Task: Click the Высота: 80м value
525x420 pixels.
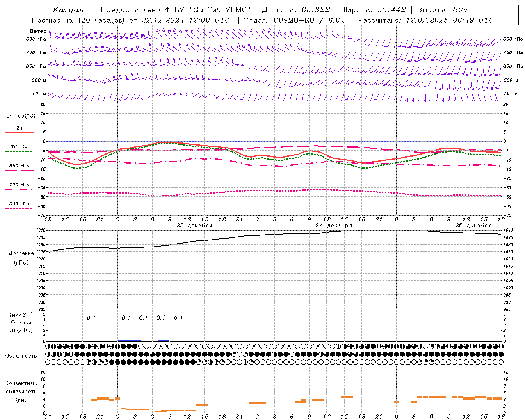Action: (x=443, y=10)
